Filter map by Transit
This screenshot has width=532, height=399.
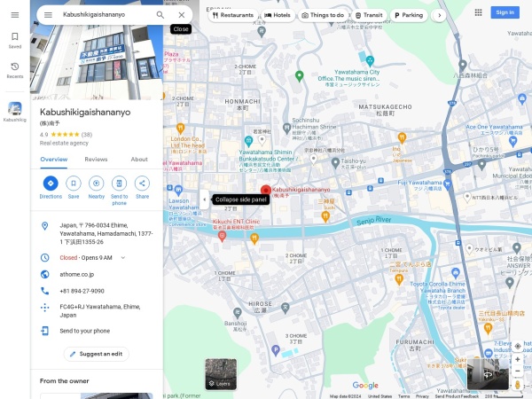(x=369, y=15)
